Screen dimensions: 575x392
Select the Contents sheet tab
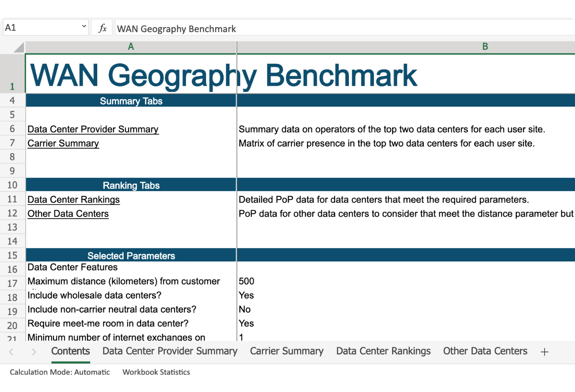[70, 351]
